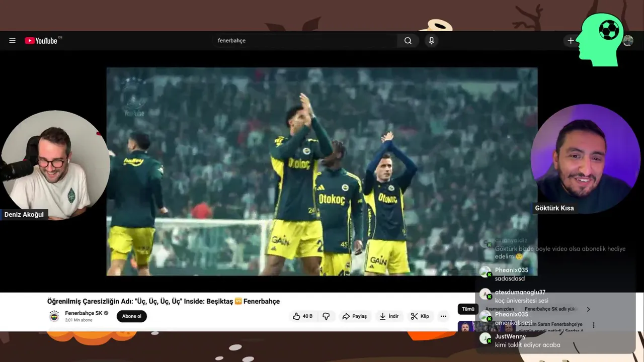Select the 'Fenerbahçe SK adlı yük...' chip
The image size is (644, 362).
click(x=551, y=309)
